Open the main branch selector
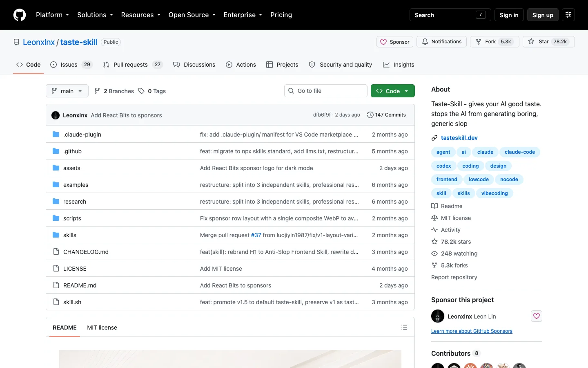The width and height of the screenshot is (588, 368). pyautogui.click(x=67, y=91)
